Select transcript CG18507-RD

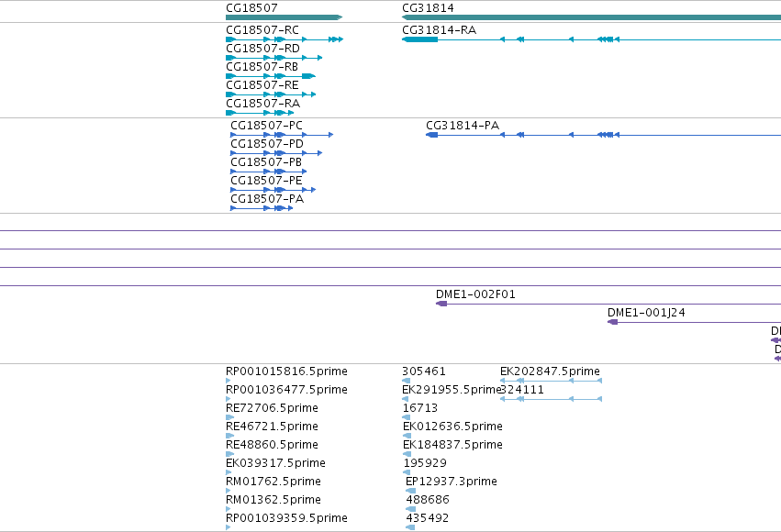263,49
